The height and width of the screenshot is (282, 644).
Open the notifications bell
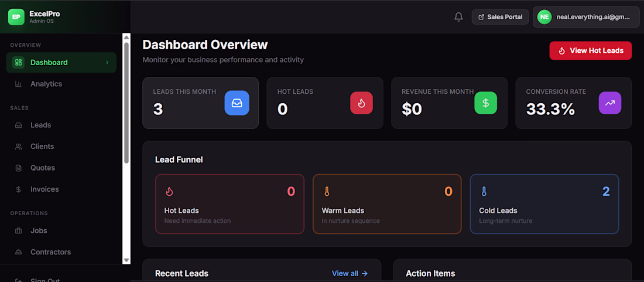pyautogui.click(x=458, y=17)
